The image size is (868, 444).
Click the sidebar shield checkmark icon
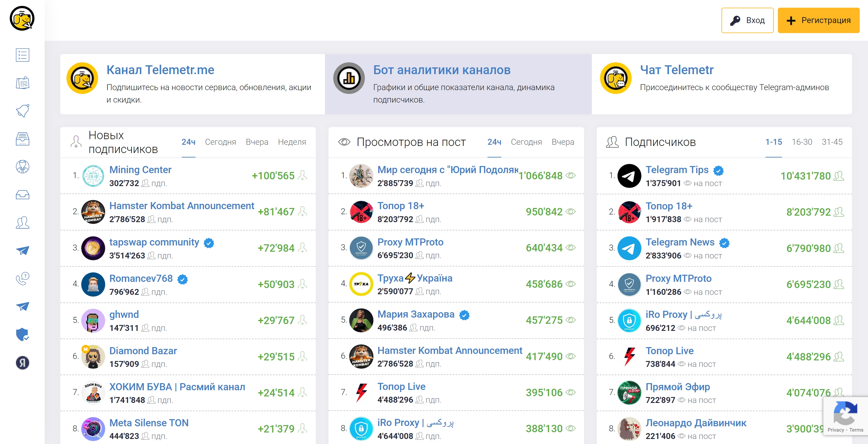pos(22,334)
